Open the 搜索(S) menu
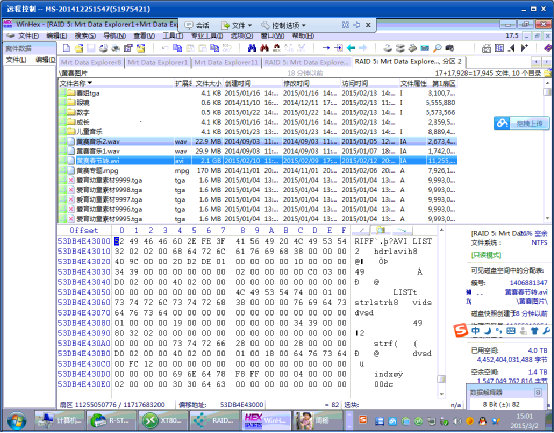The width and height of the screenshot is (554, 433). tap(85, 36)
